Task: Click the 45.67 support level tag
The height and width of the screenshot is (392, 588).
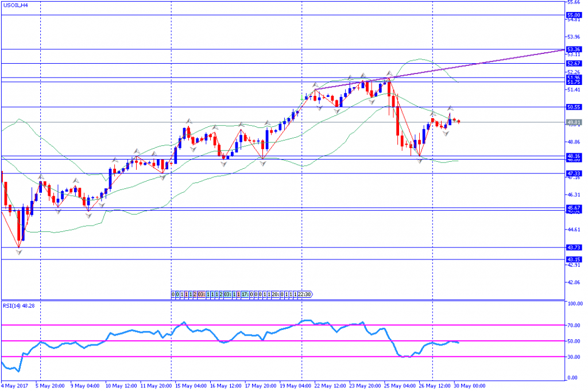Action: (574, 208)
